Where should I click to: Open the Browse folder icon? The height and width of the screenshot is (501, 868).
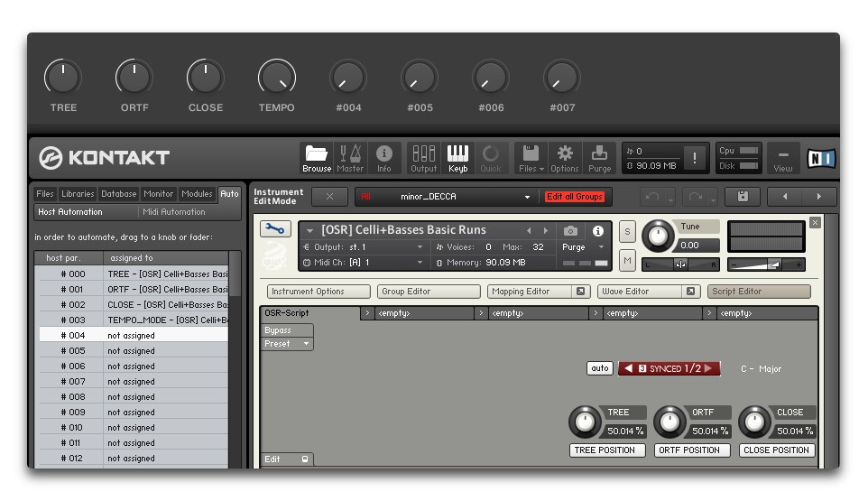[x=317, y=158]
